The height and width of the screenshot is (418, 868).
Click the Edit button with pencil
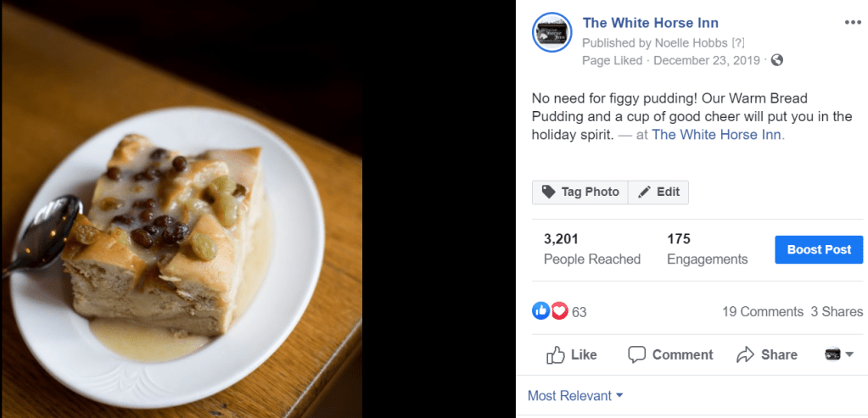658,192
